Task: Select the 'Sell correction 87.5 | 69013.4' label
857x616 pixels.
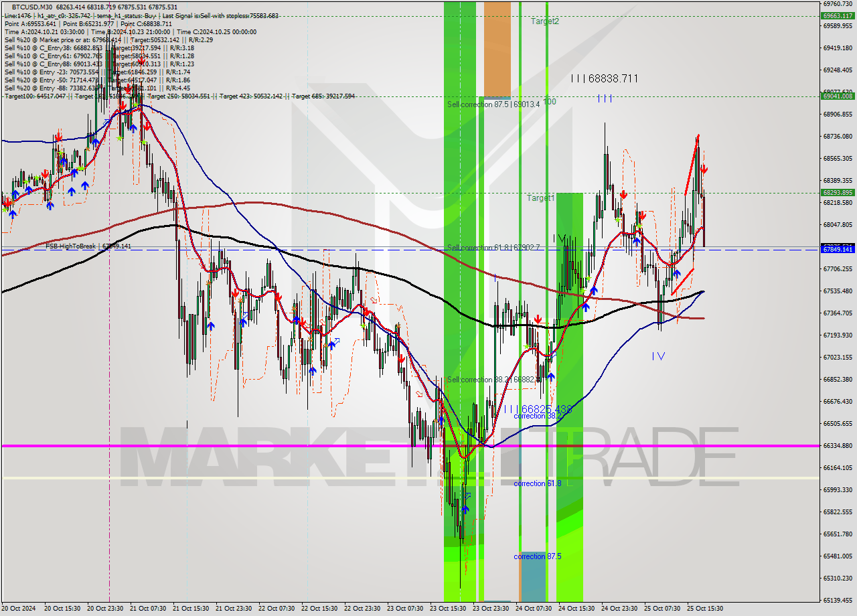Action: coord(493,104)
